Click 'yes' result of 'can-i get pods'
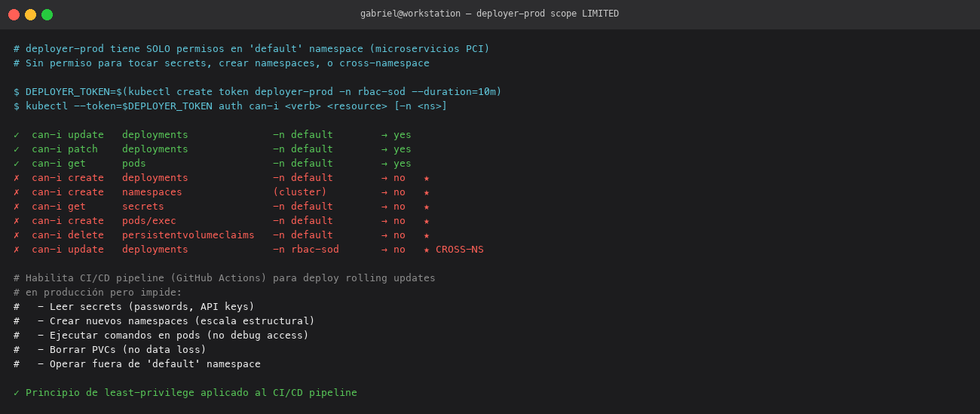980x414 pixels. click(x=403, y=164)
